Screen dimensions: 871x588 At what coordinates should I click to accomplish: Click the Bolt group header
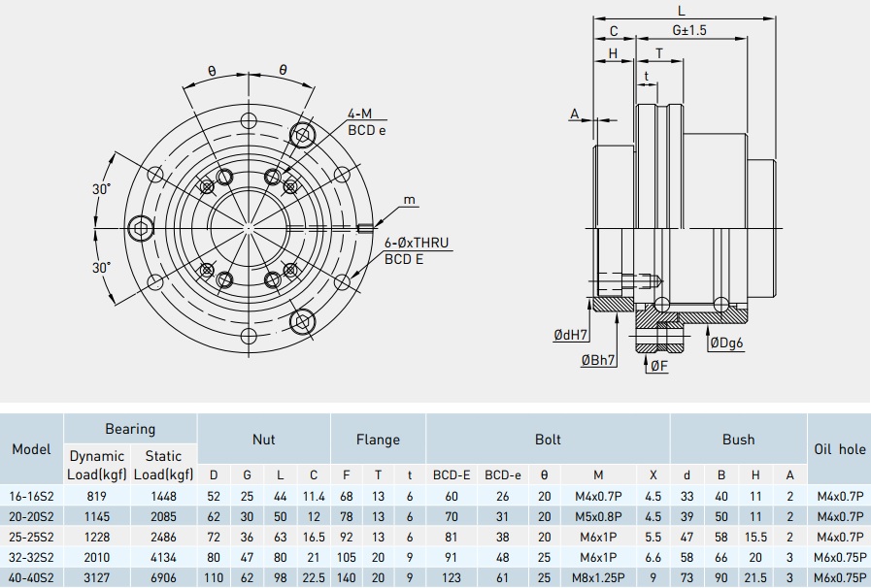pyautogui.click(x=548, y=439)
